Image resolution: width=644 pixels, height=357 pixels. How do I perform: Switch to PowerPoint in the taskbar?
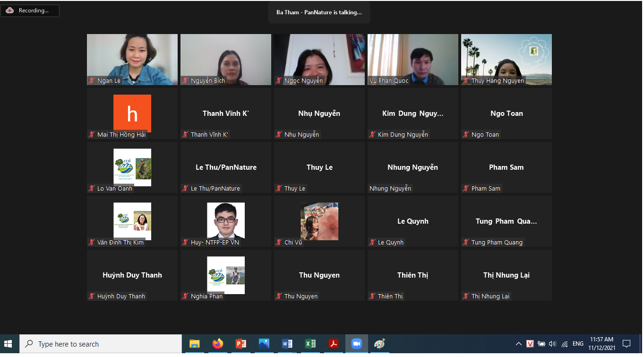pyautogui.click(x=240, y=344)
